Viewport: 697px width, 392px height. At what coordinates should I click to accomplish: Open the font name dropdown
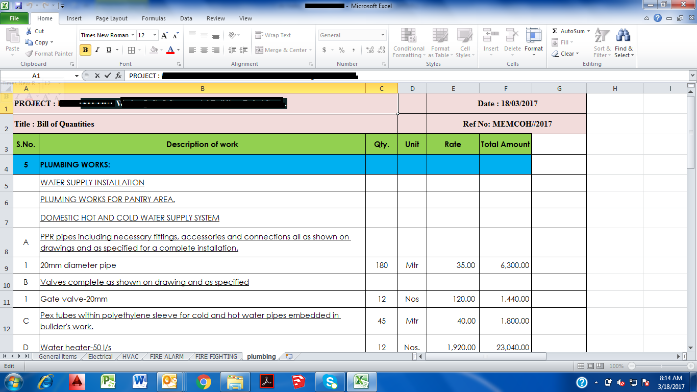tap(133, 35)
